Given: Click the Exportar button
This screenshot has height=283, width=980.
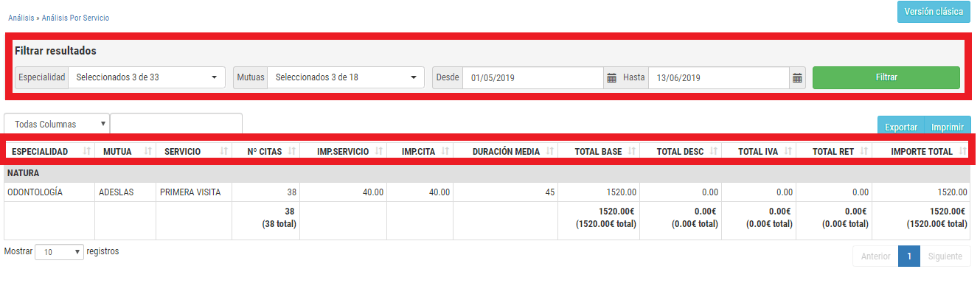Looking at the screenshot, I should 900,127.
